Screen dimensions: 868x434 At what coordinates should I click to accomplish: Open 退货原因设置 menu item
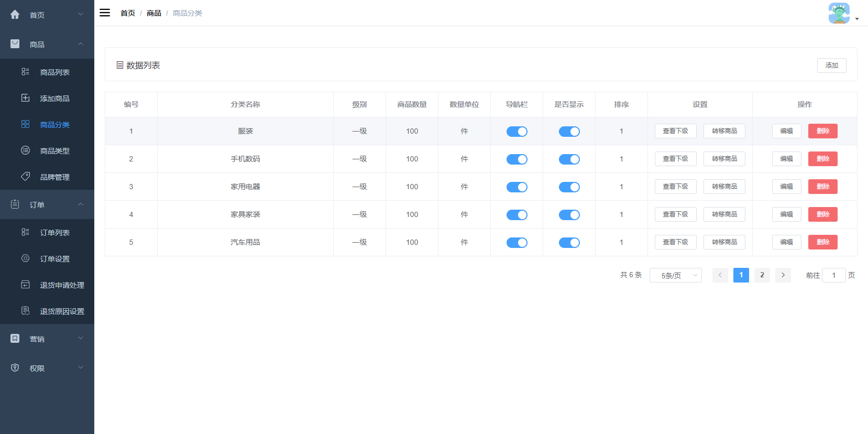(62, 311)
